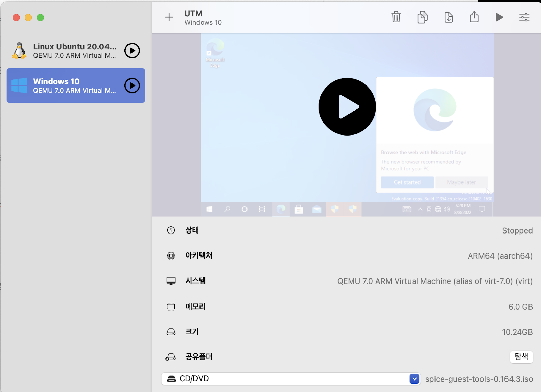Screen dimensions: 541x392
Task: Click the Windows 10 subtitle in the toolbar
Action: [203, 22]
